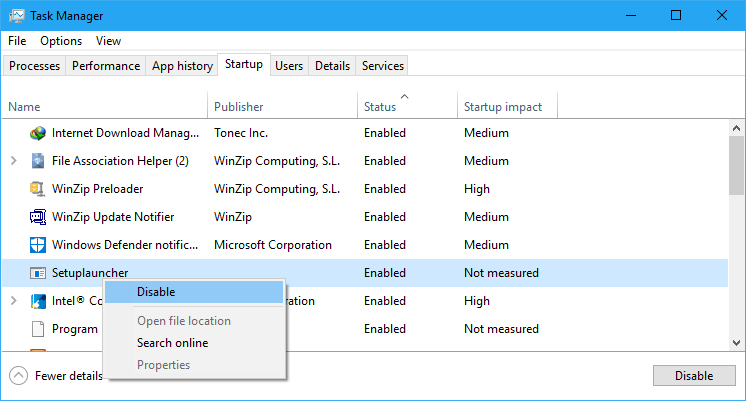Select the Startup tab
This screenshot has width=746, height=401.
tap(244, 64)
